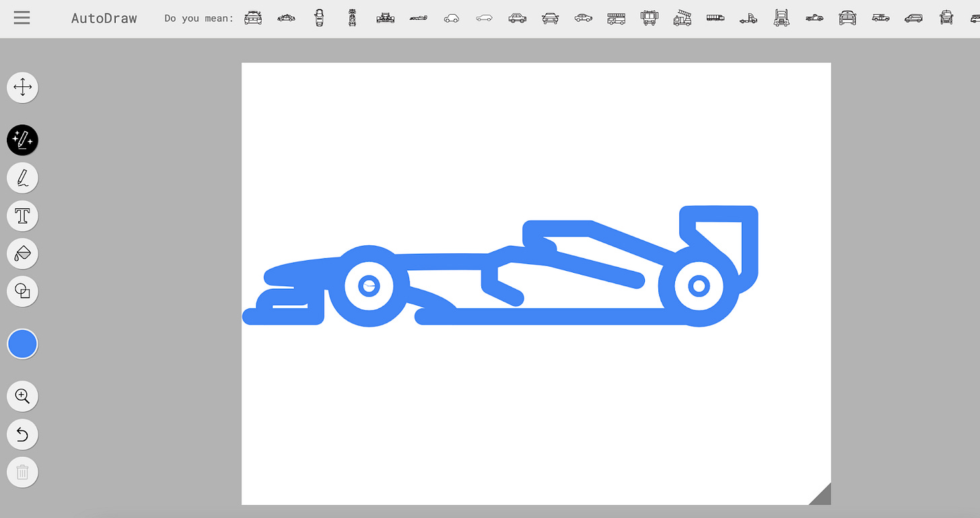The width and height of the screenshot is (980, 518).
Task: Click the gray canvas resize corner
Action: [x=823, y=496]
